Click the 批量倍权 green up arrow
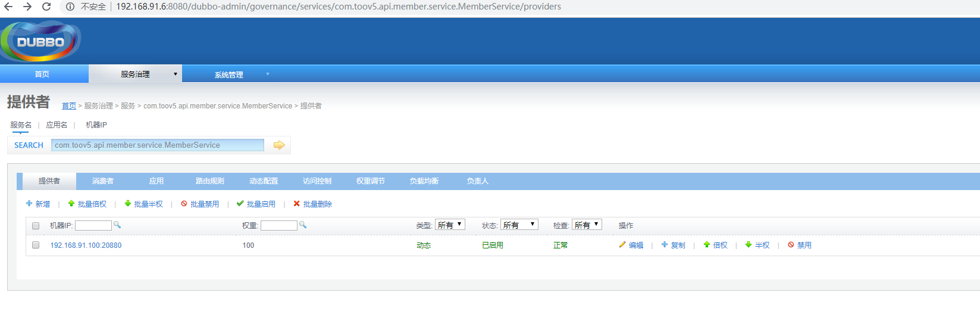Viewport: 980px width, 311px height. 71,204
